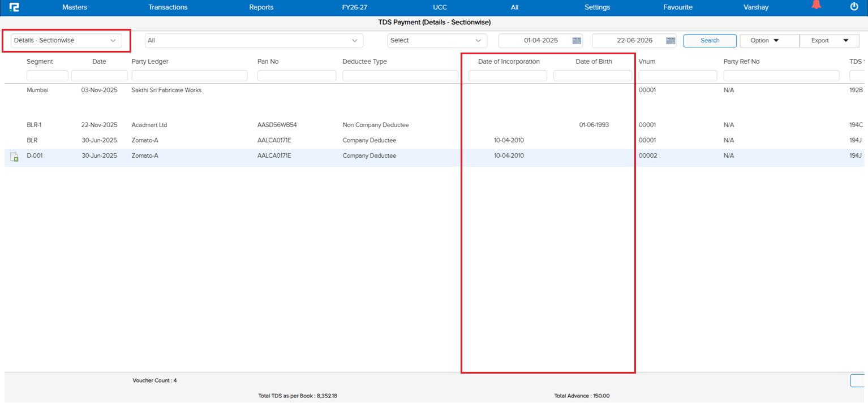Click the FY26-27 menu item

click(x=355, y=7)
